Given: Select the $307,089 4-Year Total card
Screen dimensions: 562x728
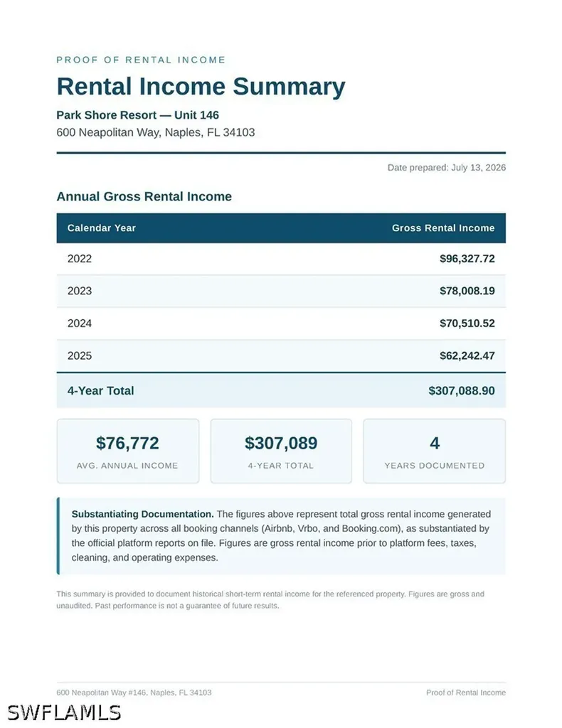Looking at the screenshot, I should (281, 451).
